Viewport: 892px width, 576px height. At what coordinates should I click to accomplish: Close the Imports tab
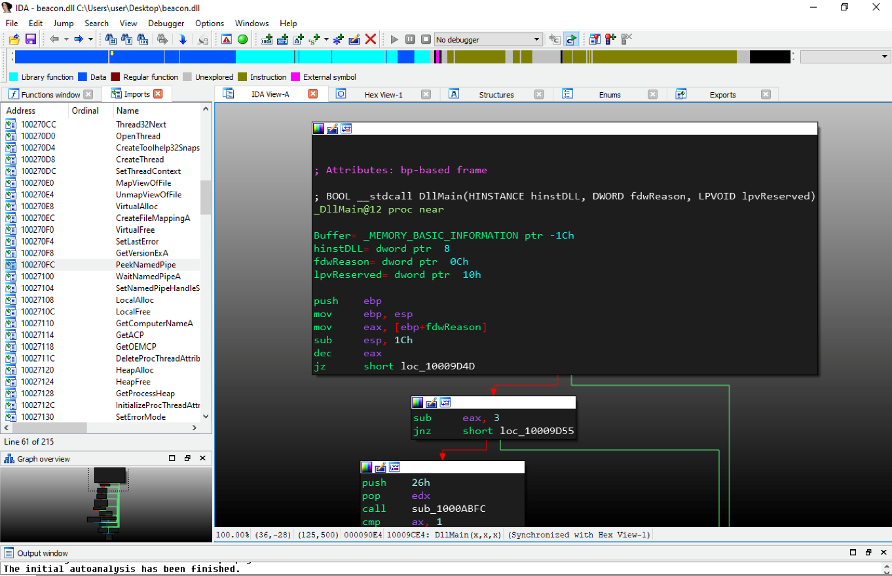click(158, 94)
